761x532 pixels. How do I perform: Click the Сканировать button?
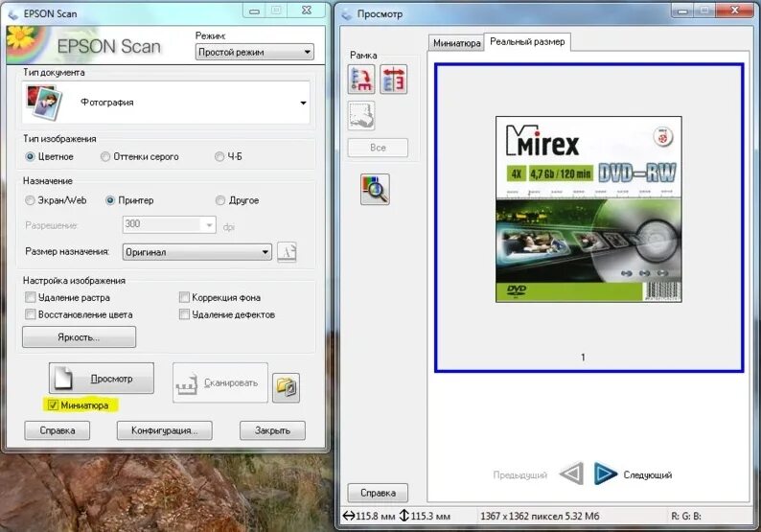[220, 382]
